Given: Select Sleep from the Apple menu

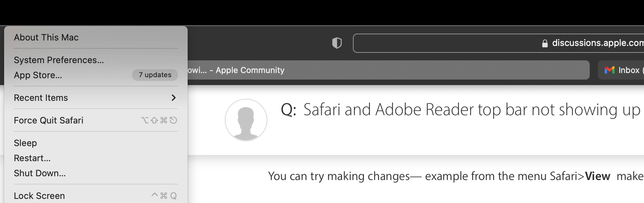Looking at the screenshot, I should click(x=25, y=143).
